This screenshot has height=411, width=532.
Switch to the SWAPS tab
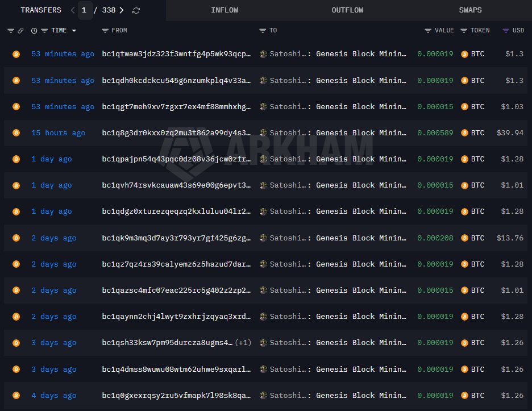[470, 10]
